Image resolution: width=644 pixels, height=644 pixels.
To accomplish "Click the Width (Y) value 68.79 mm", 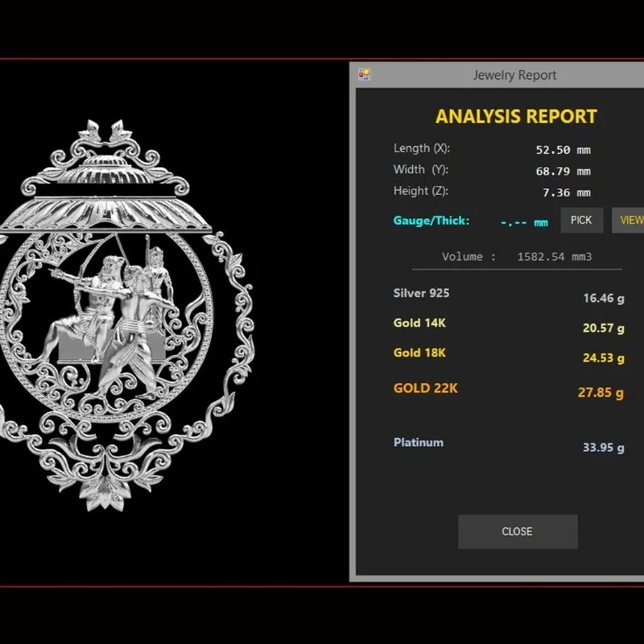I will (x=563, y=171).
